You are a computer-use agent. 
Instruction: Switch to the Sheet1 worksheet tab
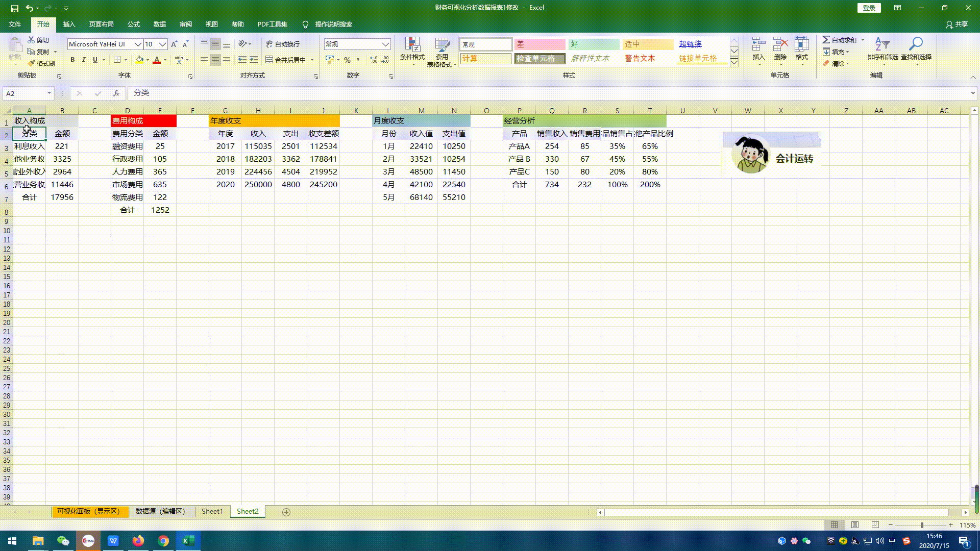pyautogui.click(x=212, y=511)
